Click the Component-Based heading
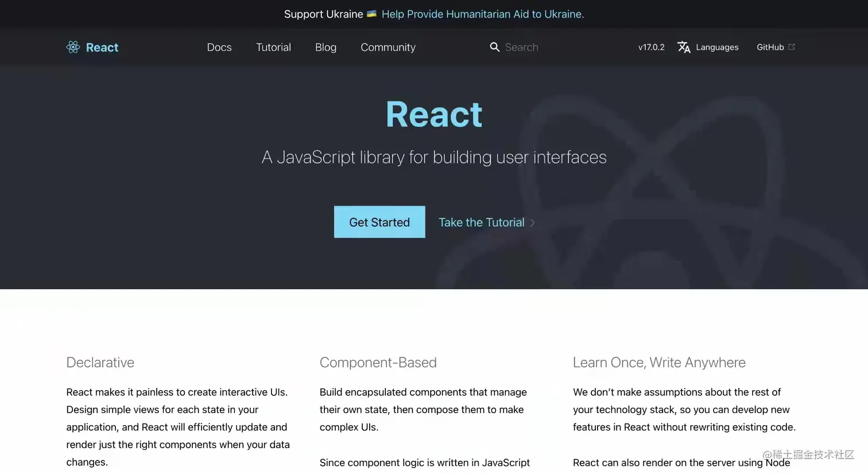 (x=378, y=363)
